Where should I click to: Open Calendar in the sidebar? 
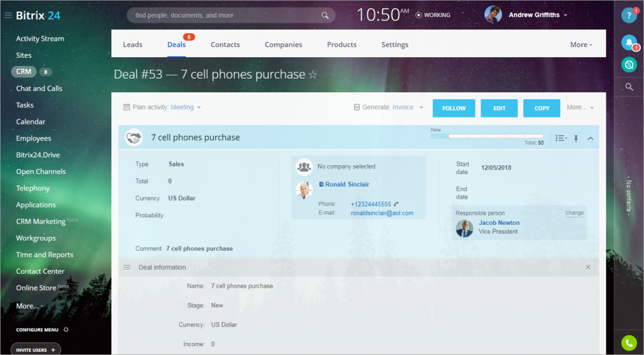(x=30, y=122)
